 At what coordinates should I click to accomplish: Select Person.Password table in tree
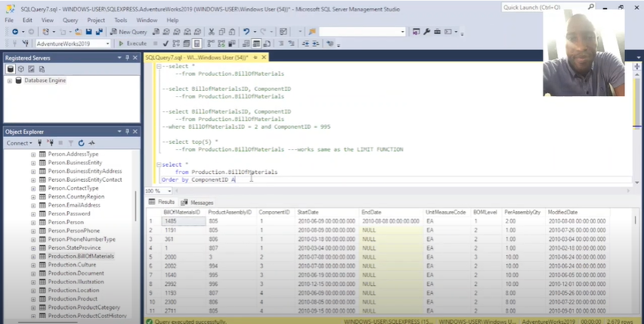point(68,213)
